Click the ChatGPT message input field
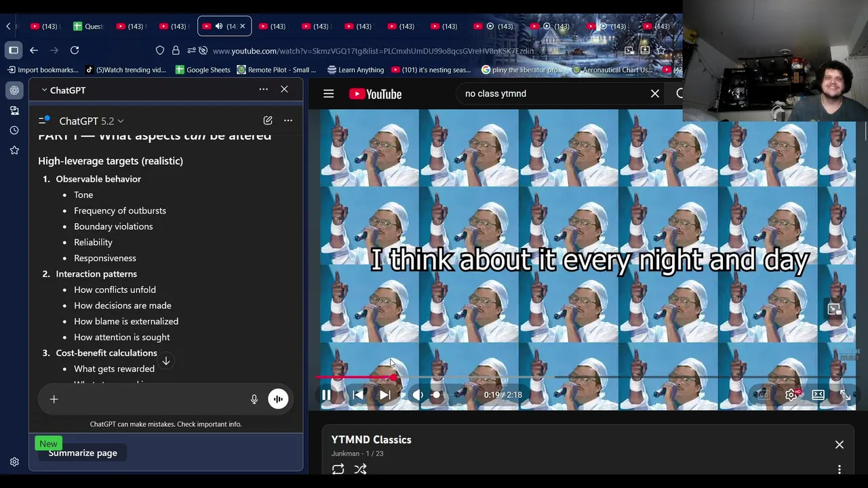This screenshot has width=868, height=488. click(153, 399)
